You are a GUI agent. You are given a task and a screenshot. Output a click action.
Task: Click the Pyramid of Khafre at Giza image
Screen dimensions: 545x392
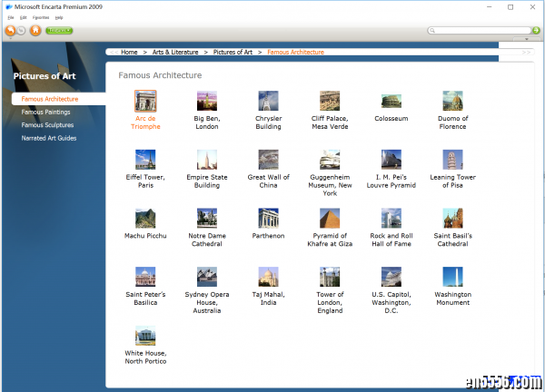(x=330, y=219)
